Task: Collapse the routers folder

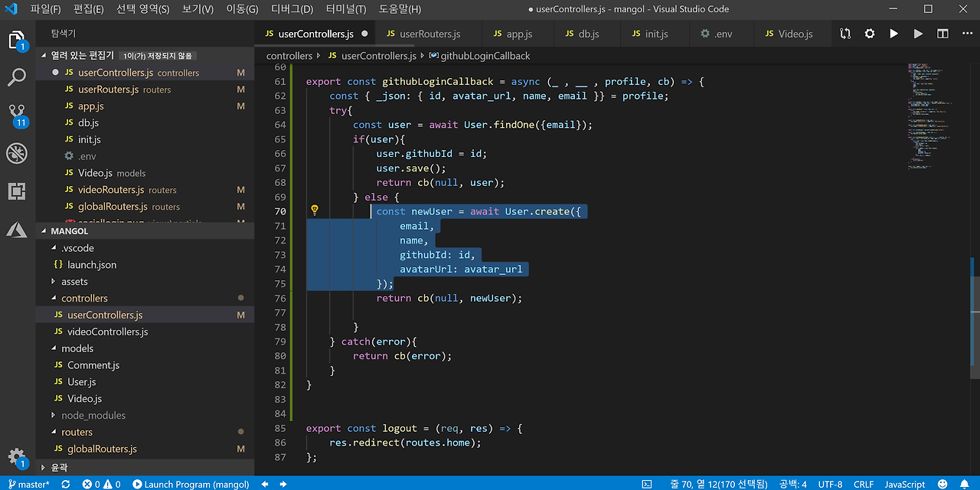Action: [x=145, y=432]
